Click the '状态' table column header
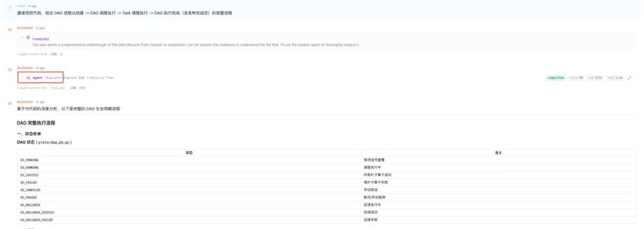This screenshot has width=644, height=229. coord(189,153)
